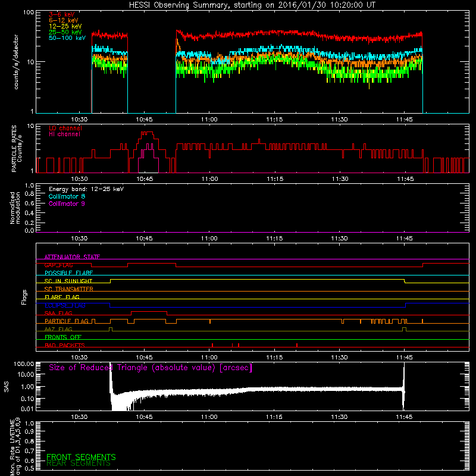This screenshot has height=476, width=476.
Task: Select the SC_IN_SUNLIGHT flag label
Action: coord(68,281)
